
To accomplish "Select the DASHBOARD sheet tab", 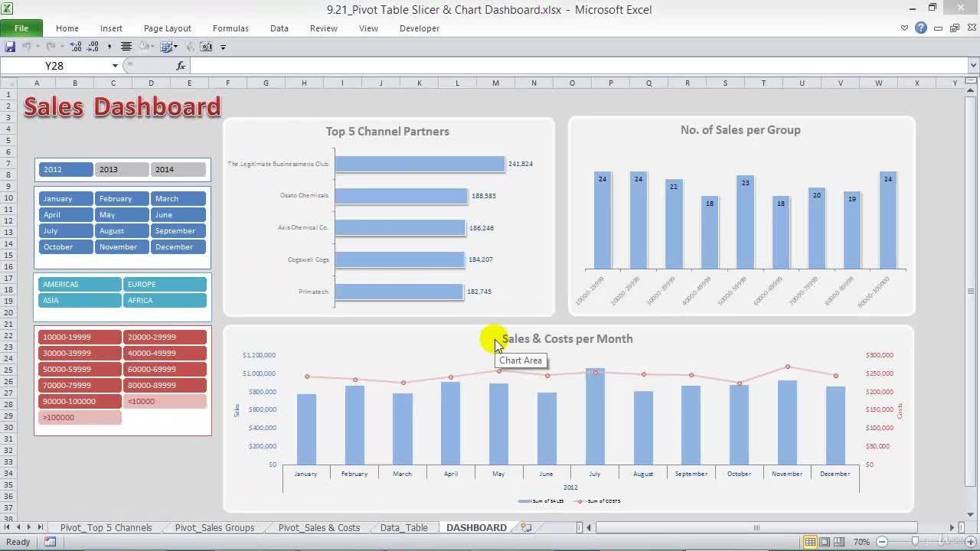I will (476, 527).
